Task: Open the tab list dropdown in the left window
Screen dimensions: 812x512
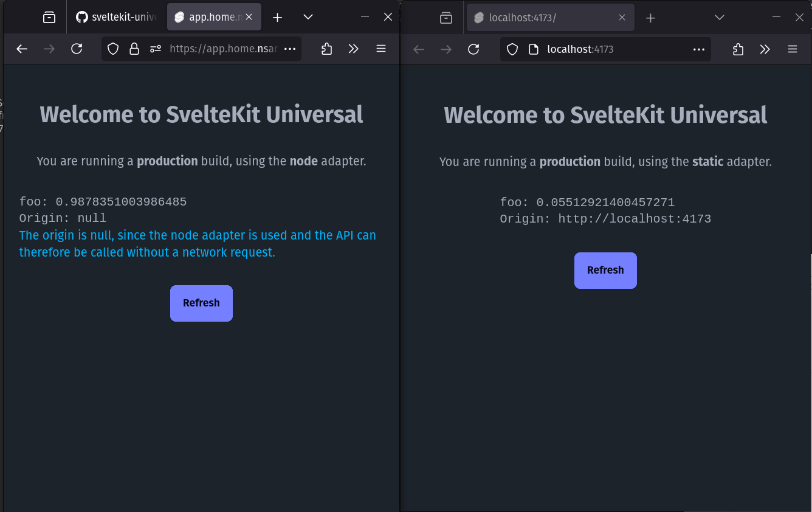Action: coord(308,17)
